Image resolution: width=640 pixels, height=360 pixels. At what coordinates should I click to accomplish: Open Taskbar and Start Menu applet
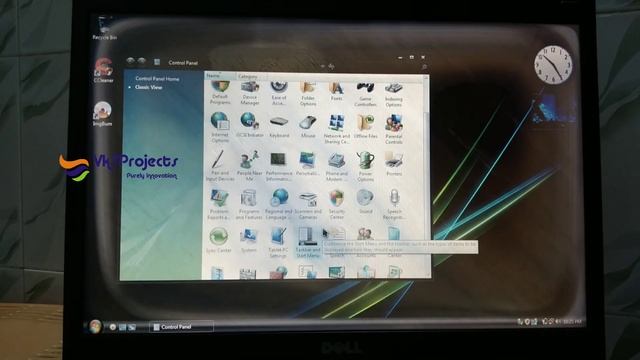(x=308, y=242)
